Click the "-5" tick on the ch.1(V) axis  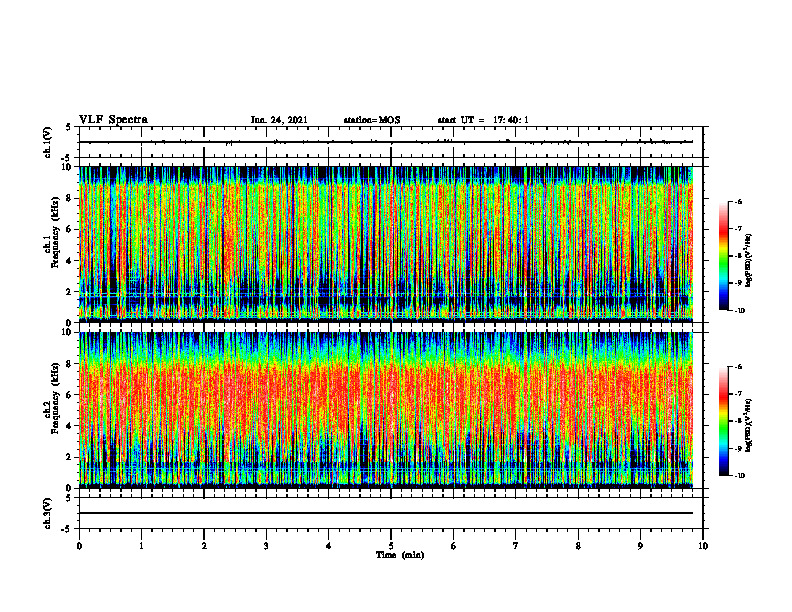[x=66, y=158]
